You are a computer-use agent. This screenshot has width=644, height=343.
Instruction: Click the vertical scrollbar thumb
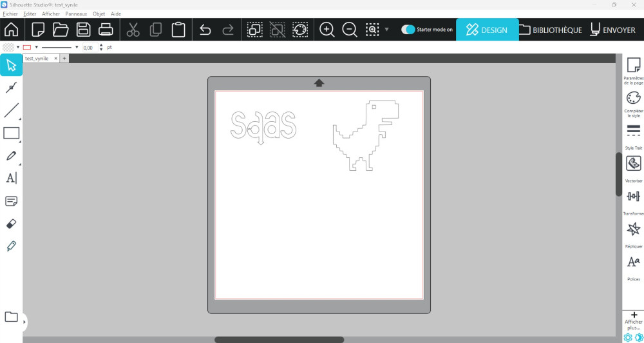[619, 174]
